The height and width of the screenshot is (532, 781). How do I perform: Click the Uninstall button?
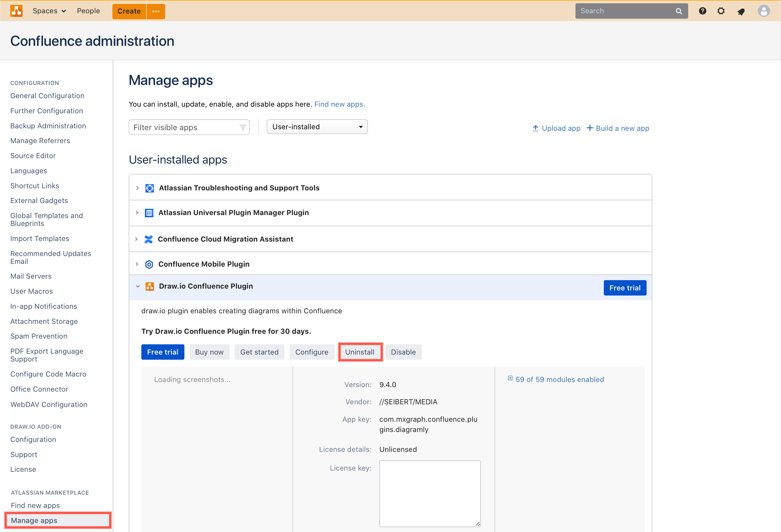(x=360, y=352)
